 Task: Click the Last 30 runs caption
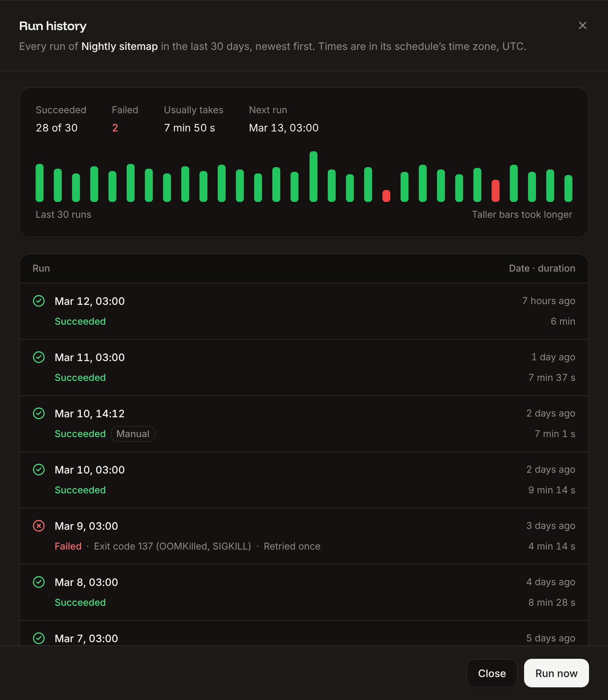click(x=63, y=215)
